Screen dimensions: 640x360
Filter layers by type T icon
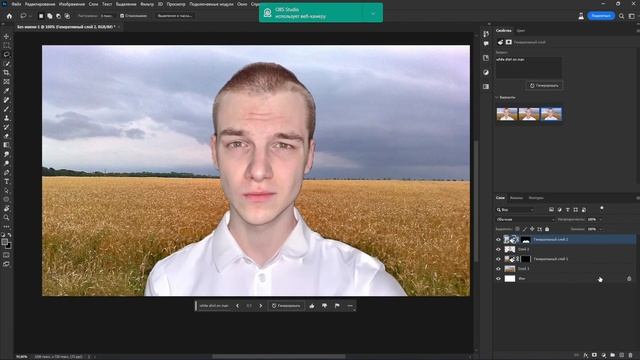567,210
